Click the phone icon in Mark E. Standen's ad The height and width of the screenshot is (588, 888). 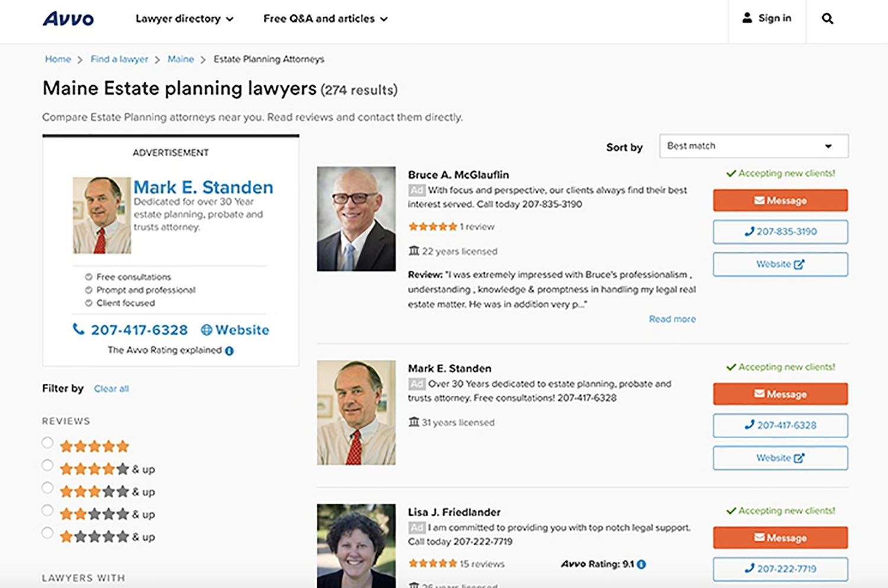[x=79, y=329]
